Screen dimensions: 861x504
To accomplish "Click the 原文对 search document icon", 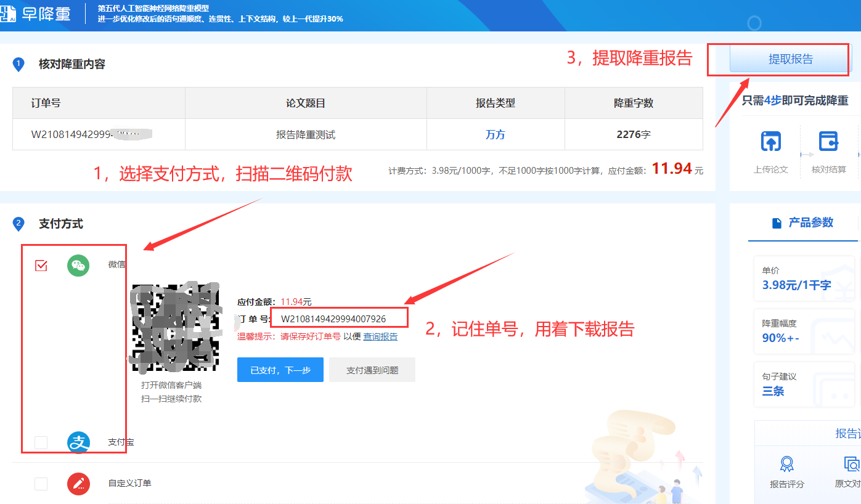I will tap(852, 464).
